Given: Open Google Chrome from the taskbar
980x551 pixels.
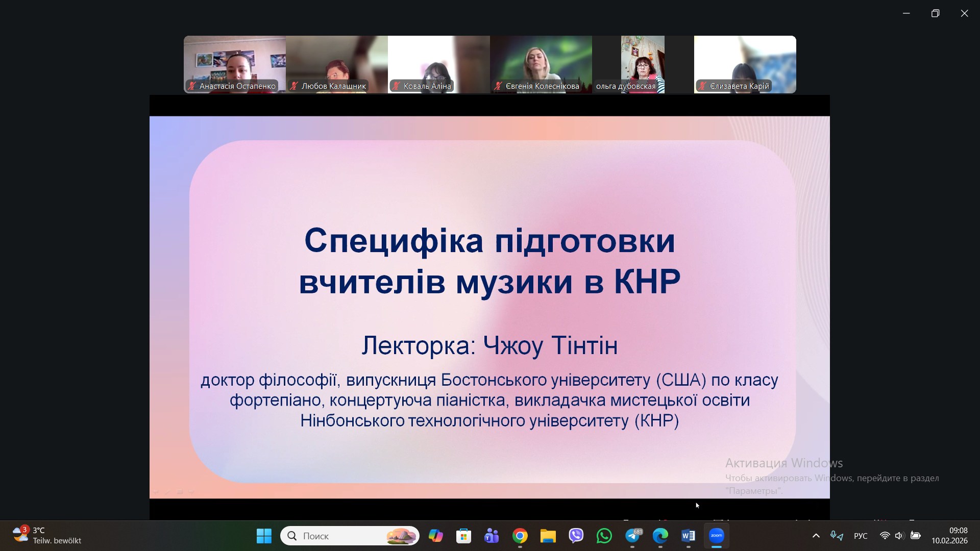Looking at the screenshot, I should point(520,536).
